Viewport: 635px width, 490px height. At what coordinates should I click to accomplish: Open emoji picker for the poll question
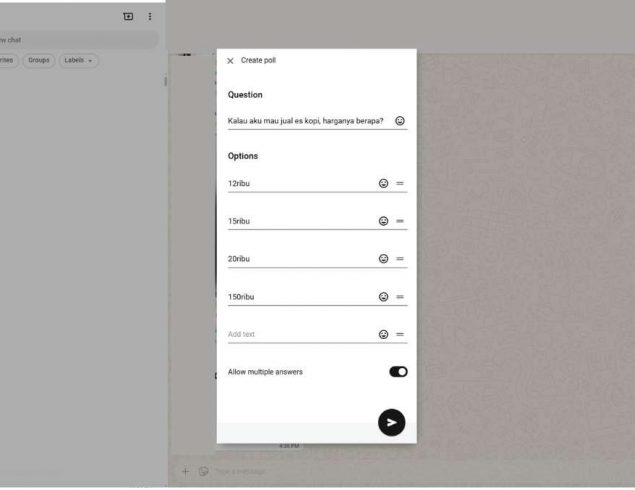(x=400, y=121)
